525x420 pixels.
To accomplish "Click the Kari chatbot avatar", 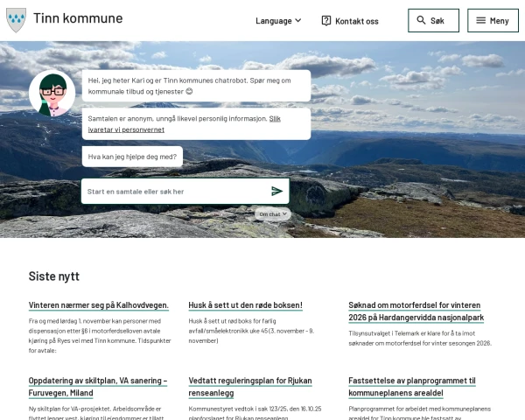I will 52,94.
